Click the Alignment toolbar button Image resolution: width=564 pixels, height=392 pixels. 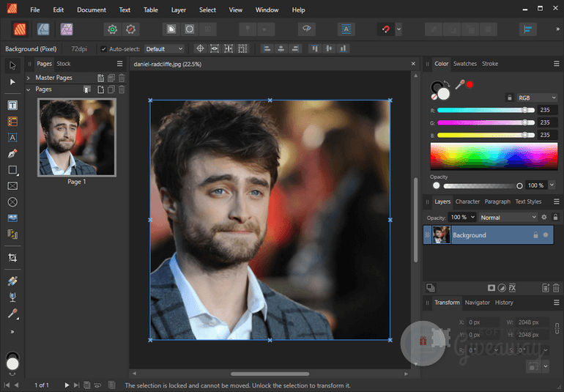coord(528,29)
